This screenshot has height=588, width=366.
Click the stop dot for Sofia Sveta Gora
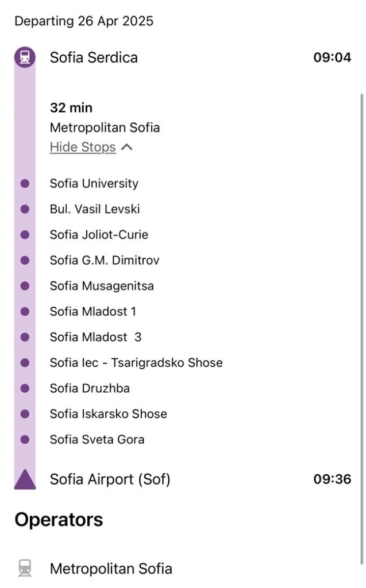tap(25, 439)
